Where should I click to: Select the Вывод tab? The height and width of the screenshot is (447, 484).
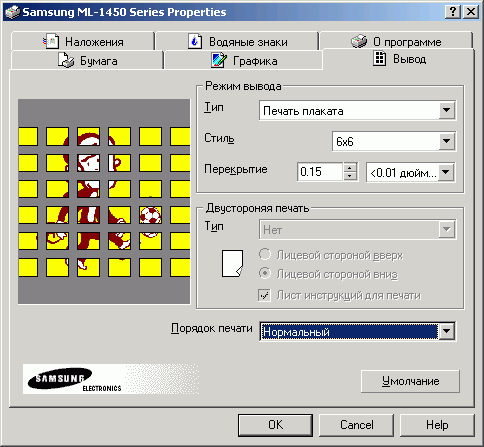399,59
